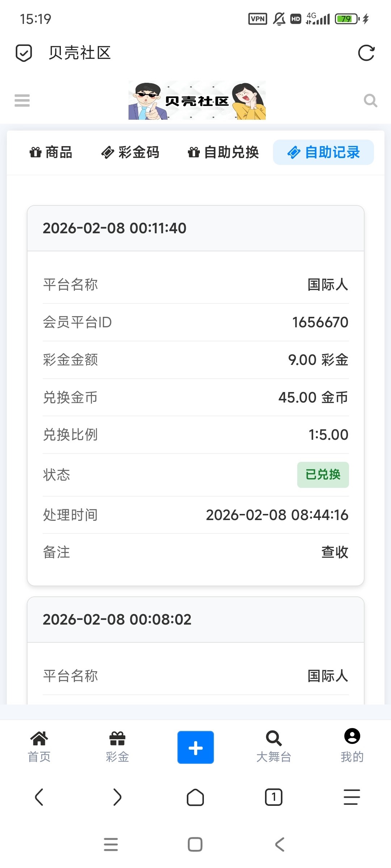The width and height of the screenshot is (391, 868).
Task: Switch to the 自助兑换 tab
Action: 223,152
